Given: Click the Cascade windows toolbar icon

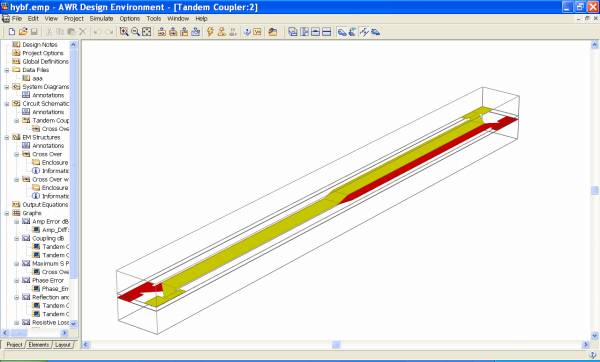Looking at the screenshot, I should (293, 32).
